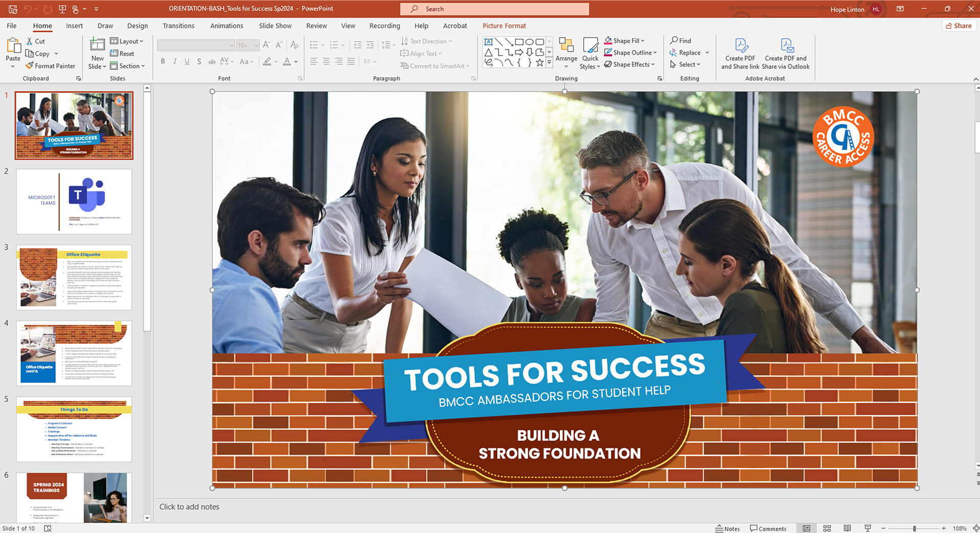Decrease font size with the smaller A icon
980x533 pixels.
pyautogui.click(x=279, y=45)
